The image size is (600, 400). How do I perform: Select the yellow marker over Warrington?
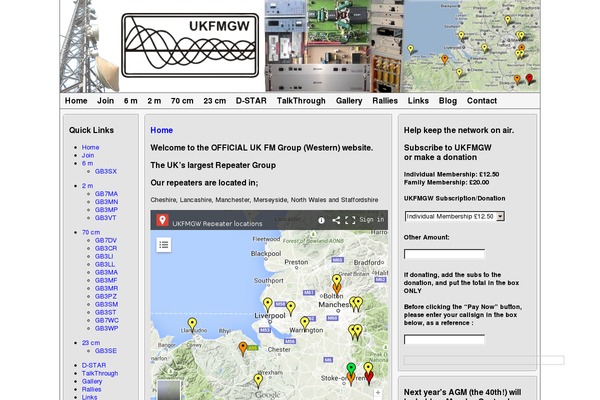tap(305, 323)
